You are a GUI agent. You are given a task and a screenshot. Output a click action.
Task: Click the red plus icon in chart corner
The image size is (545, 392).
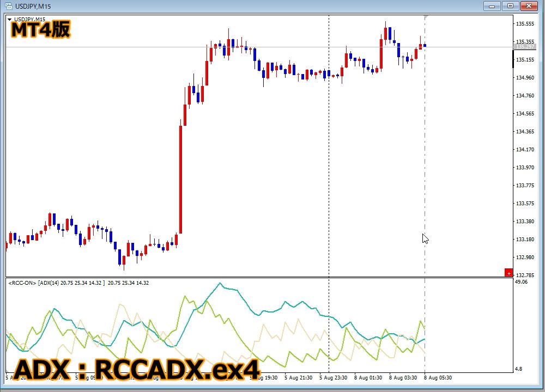pos(508,272)
